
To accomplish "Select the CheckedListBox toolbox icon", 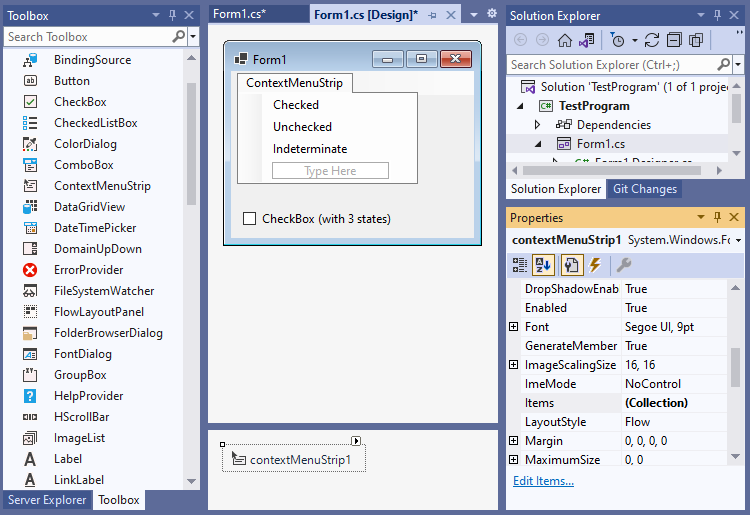I will coord(30,123).
